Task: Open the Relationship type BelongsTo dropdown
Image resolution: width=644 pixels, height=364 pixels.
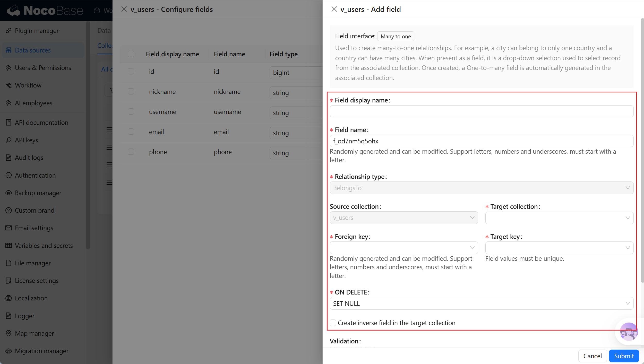Action: click(482, 188)
